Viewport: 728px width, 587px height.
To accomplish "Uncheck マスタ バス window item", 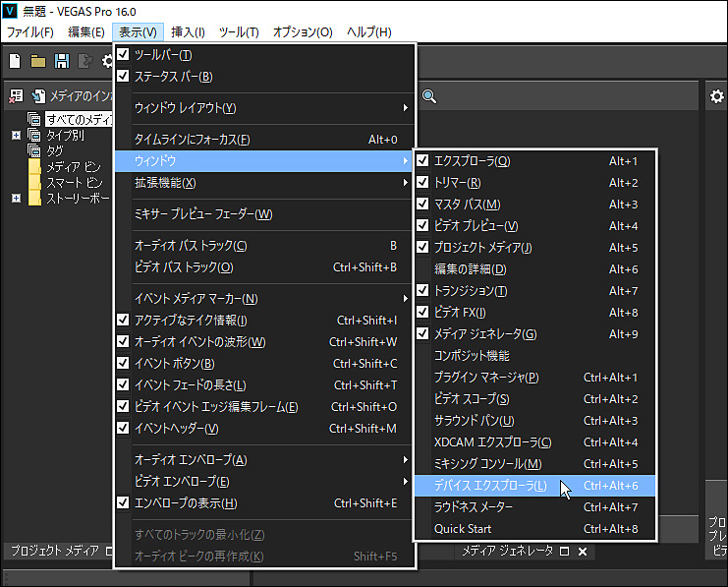I will point(422,205).
